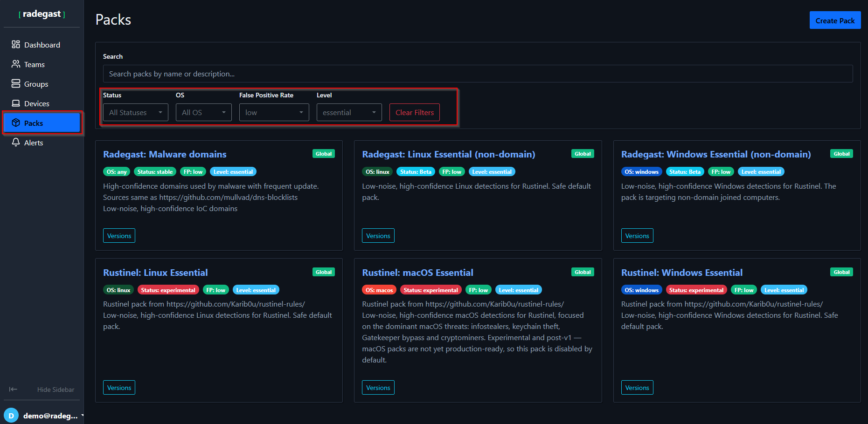The image size is (868, 424).
Task: Click the radegast logo
Action: point(42,14)
